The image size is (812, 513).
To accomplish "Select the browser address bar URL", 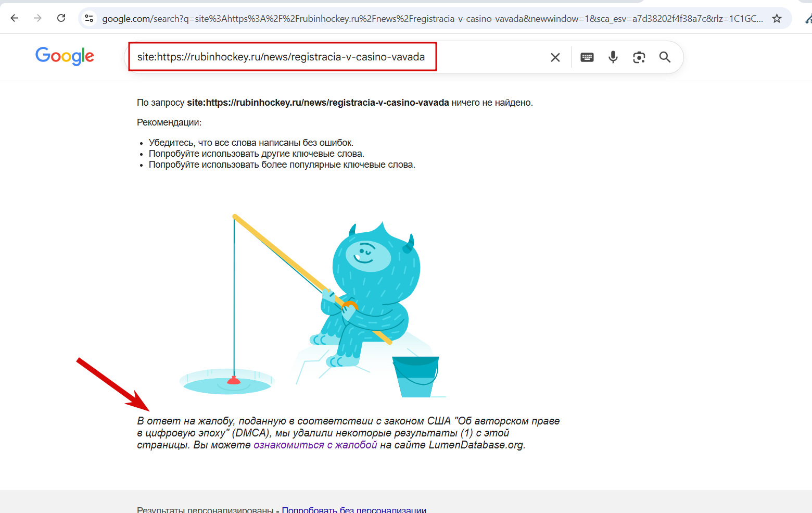I will [433, 18].
